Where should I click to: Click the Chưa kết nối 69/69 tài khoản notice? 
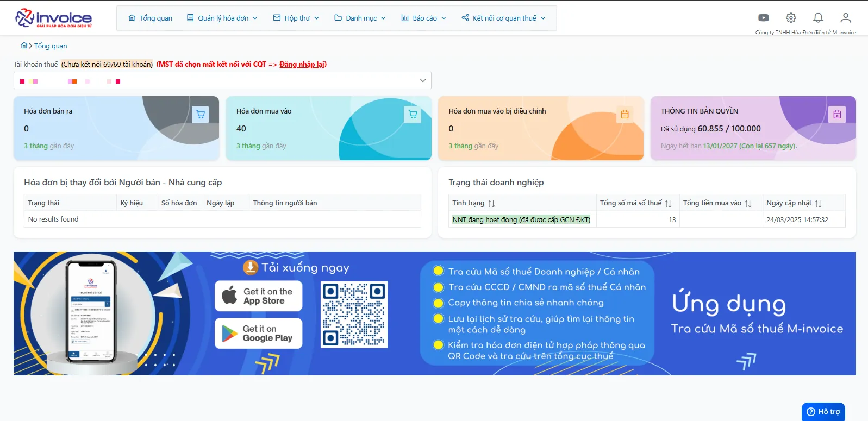tap(107, 64)
